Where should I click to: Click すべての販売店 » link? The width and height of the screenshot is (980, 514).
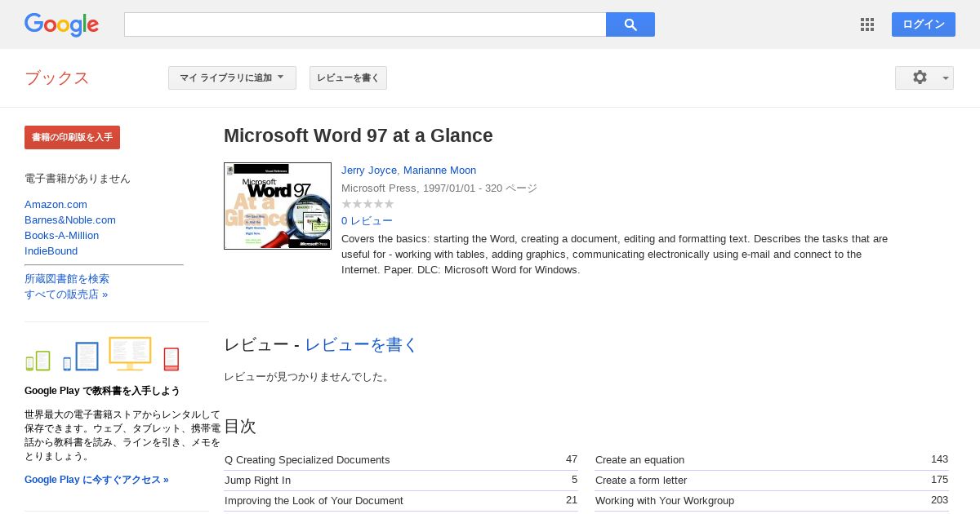(66, 294)
